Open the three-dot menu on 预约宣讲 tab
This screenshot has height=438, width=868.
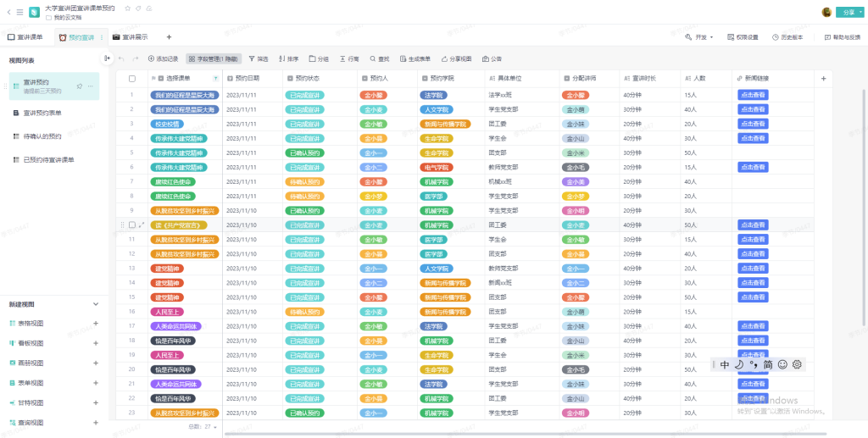102,37
